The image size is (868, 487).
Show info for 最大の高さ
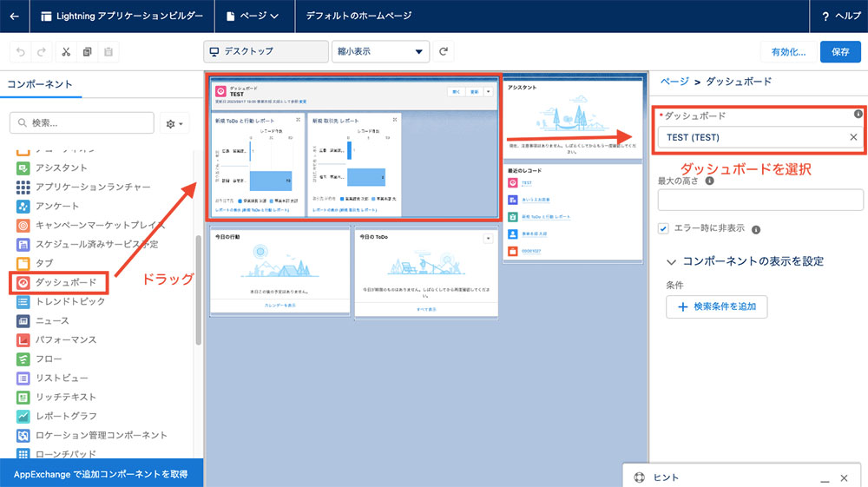pyautogui.click(x=709, y=181)
